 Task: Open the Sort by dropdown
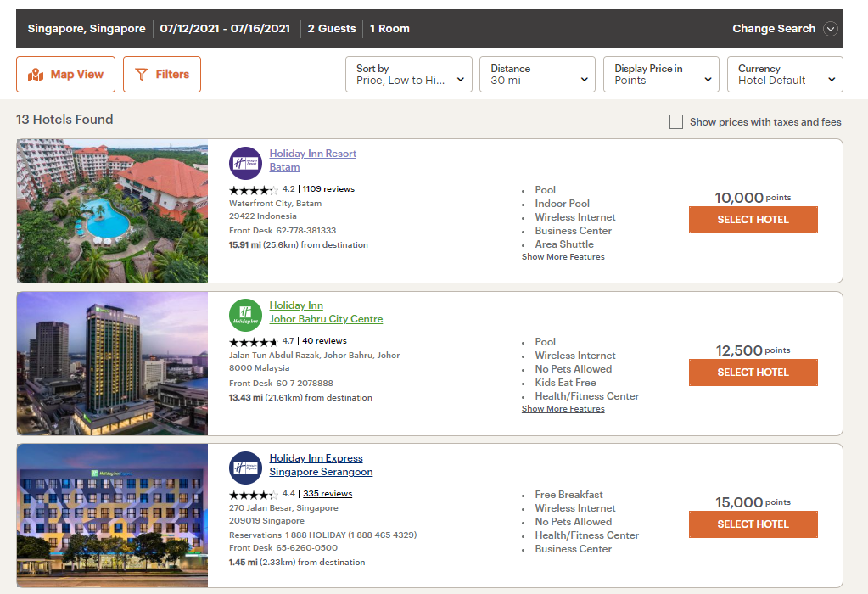coord(408,74)
